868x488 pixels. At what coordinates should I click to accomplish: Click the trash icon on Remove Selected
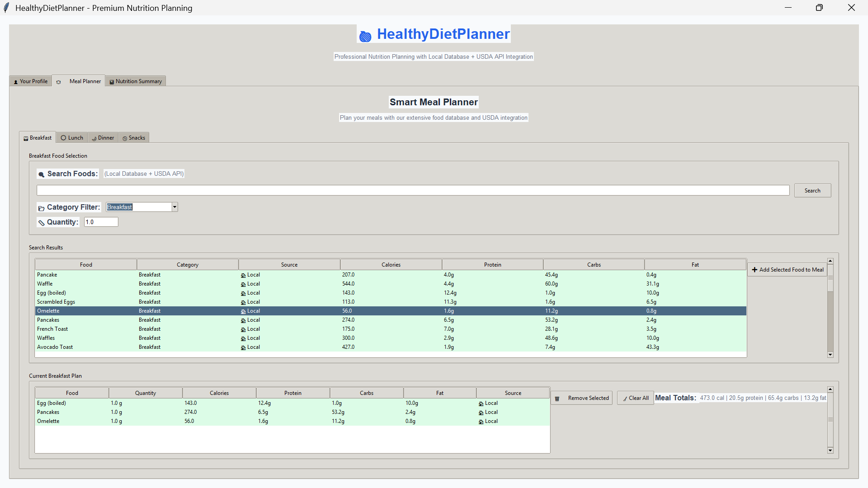click(x=557, y=399)
